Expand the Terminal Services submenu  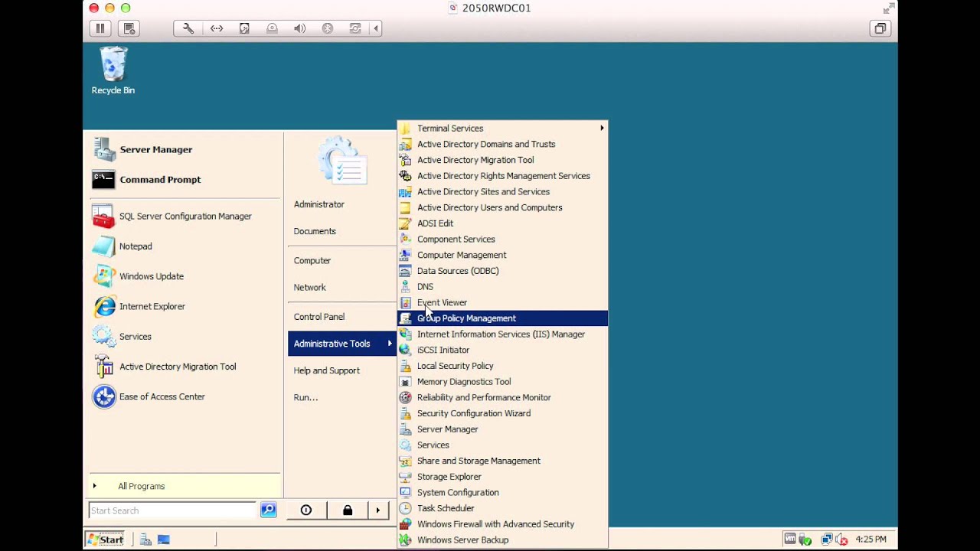coord(502,129)
